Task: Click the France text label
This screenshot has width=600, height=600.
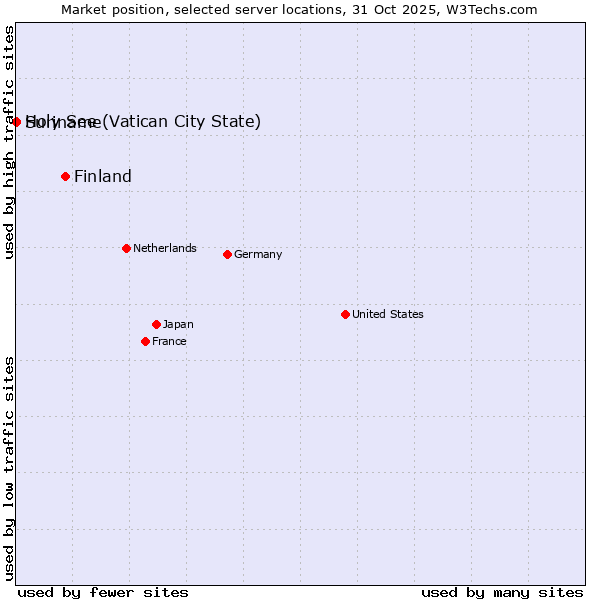Action: [169, 341]
